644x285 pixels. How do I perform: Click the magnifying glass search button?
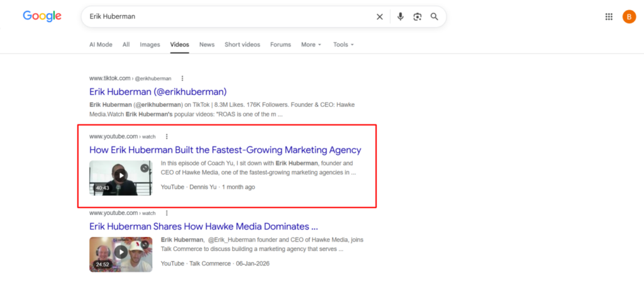point(434,17)
